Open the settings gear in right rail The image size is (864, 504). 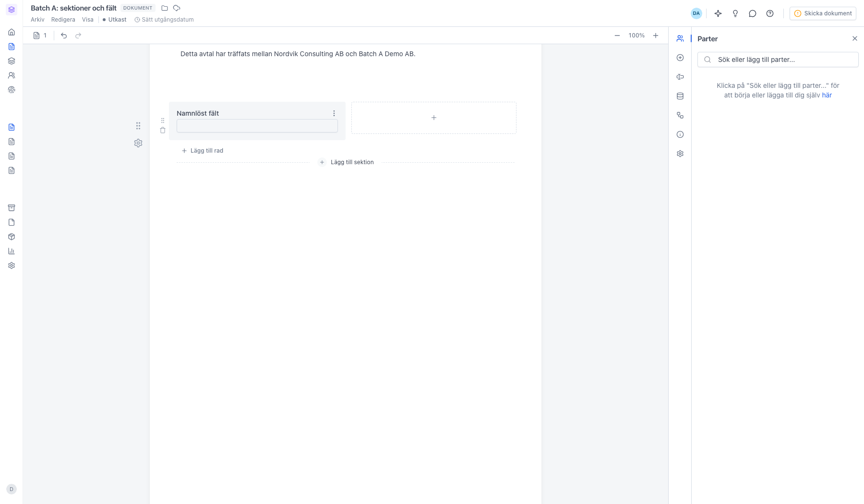pos(680,154)
